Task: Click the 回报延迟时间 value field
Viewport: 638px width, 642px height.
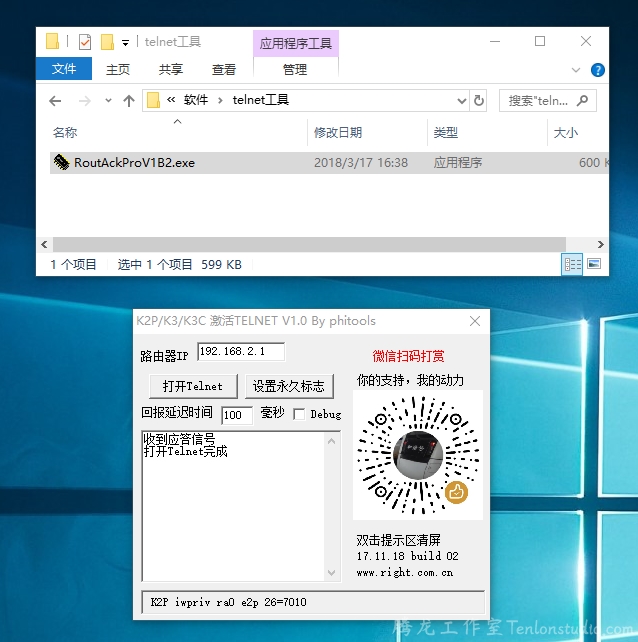Action: point(237,415)
